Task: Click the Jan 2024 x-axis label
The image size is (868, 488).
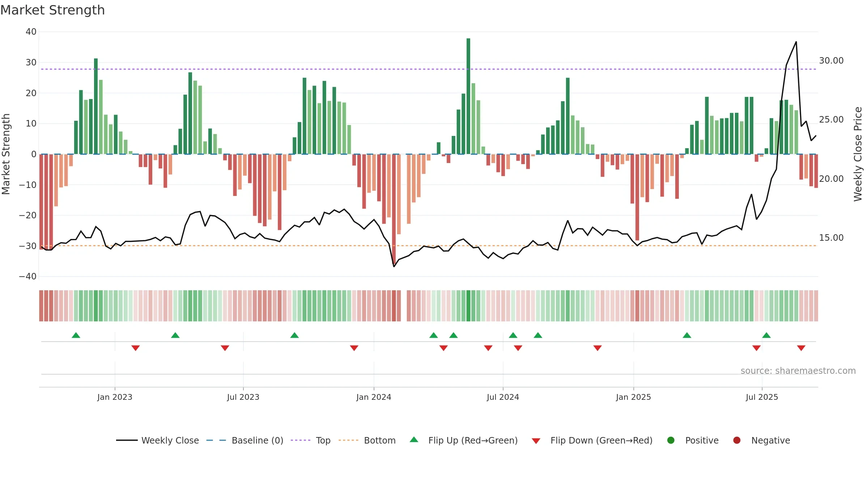Action: [x=374, y=397]
